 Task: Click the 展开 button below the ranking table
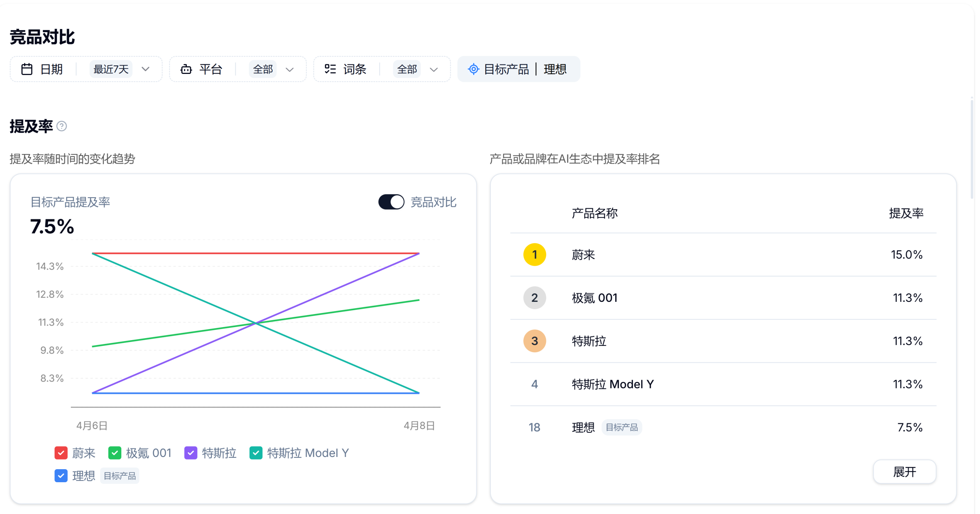tap(905, 472)
